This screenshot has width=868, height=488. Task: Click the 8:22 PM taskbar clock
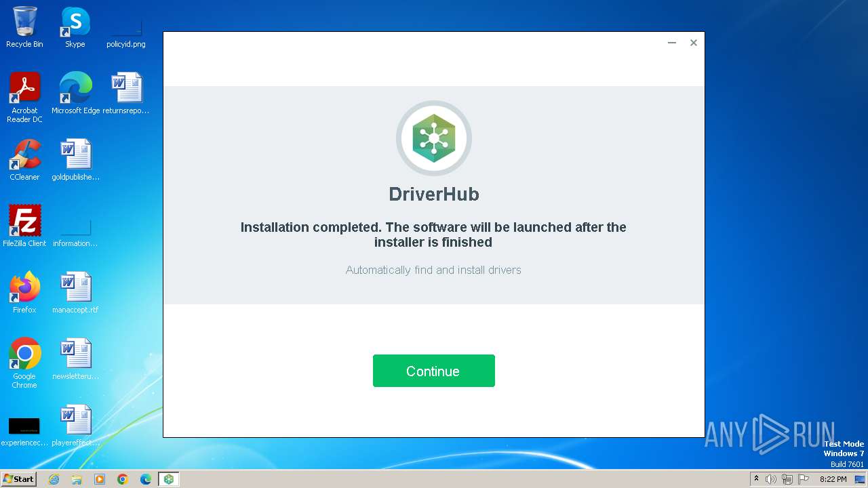[x=833, y=479]
